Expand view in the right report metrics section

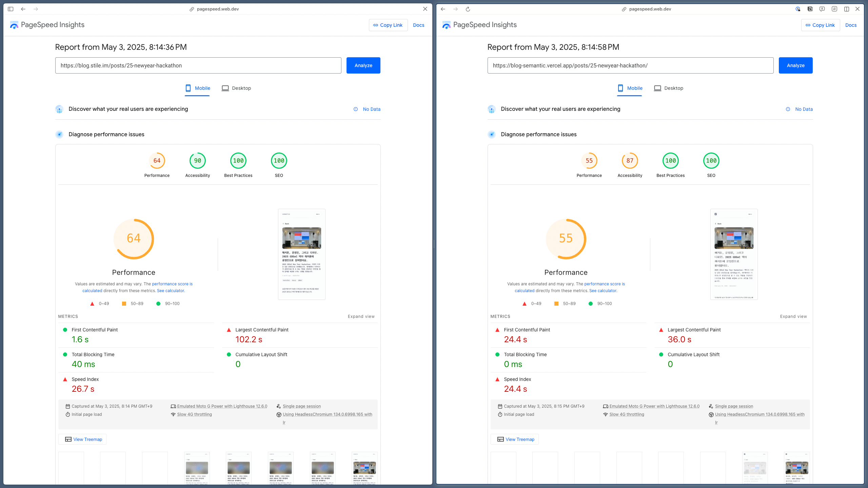point(793,316)
